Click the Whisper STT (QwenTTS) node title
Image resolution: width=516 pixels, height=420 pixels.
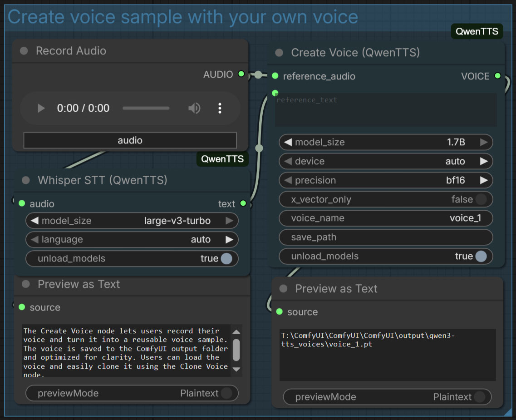tap(103, 180)
